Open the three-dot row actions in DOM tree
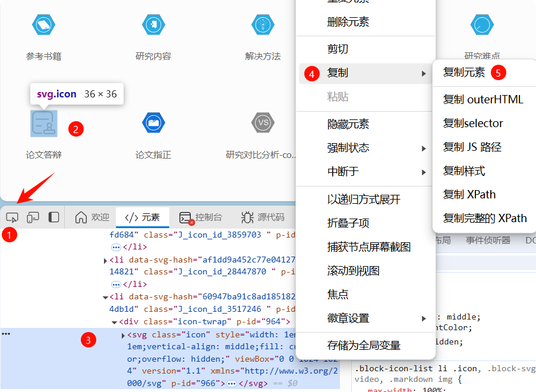The height and width of the screenshot is (392, 536). [x=6, y=334]
